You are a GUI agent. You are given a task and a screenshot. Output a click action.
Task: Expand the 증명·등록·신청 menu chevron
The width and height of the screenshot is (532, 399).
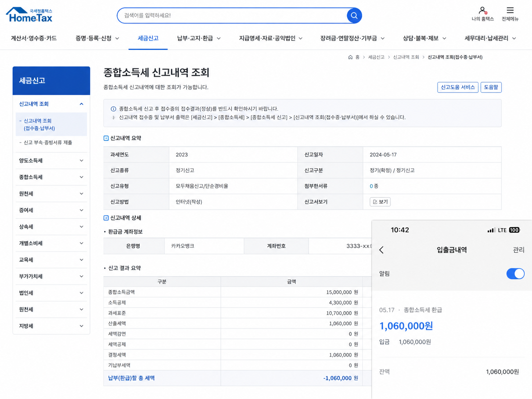coord(117,38)
